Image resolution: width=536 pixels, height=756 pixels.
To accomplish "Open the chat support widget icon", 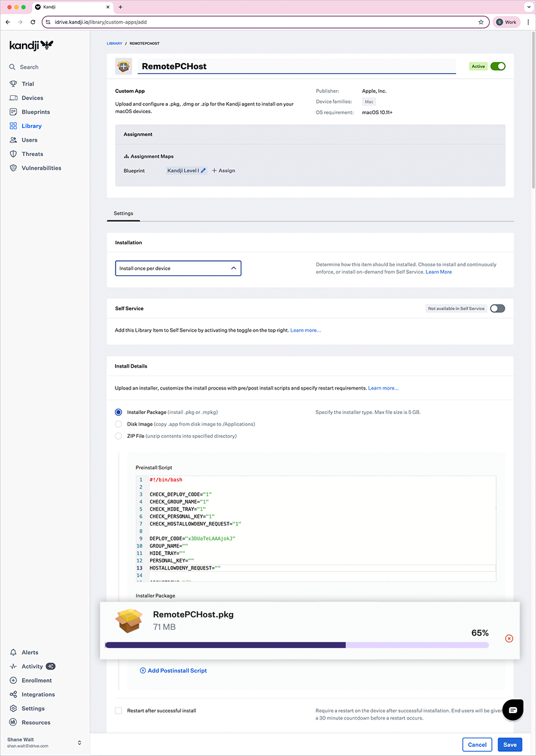I will click(x=513, y=709).
